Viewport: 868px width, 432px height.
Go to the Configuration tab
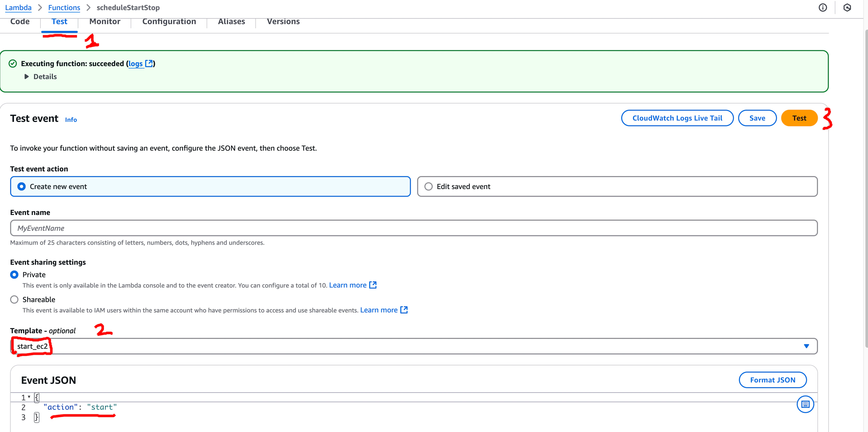click(169, 21)
